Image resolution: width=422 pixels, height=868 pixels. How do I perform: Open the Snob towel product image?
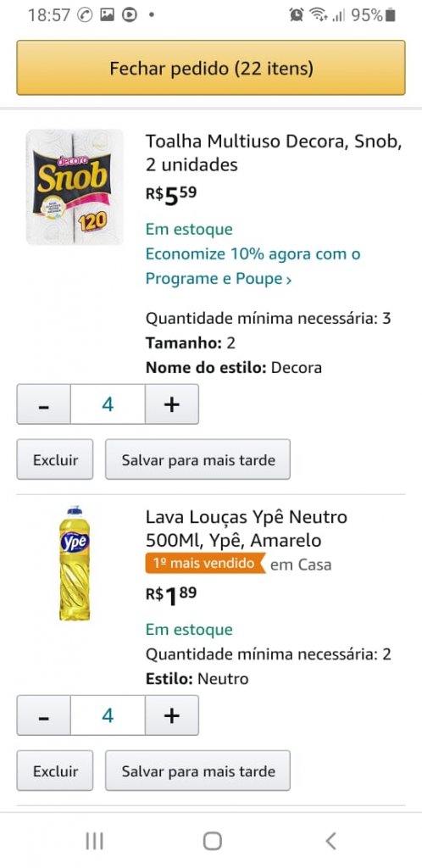point(75,187)
